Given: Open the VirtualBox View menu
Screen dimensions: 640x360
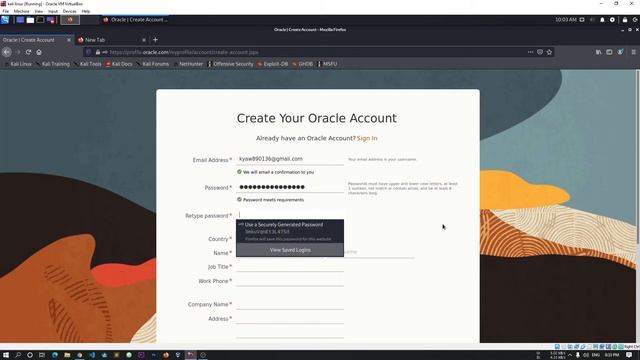Looking at the screenshot, I should point(38,11).
